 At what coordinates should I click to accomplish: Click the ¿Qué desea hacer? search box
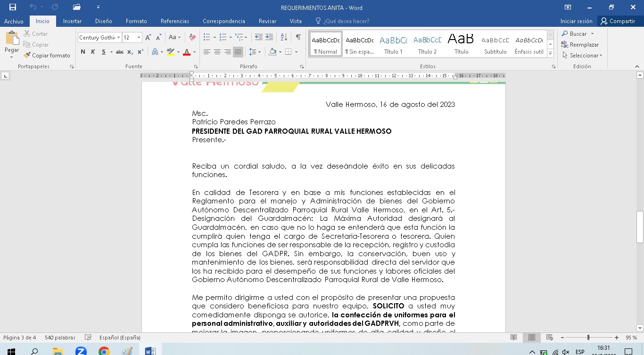346,21
